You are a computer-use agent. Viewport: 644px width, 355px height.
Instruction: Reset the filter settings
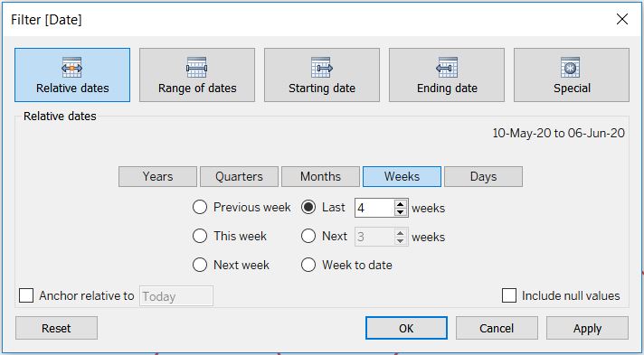tap(56, 328)
